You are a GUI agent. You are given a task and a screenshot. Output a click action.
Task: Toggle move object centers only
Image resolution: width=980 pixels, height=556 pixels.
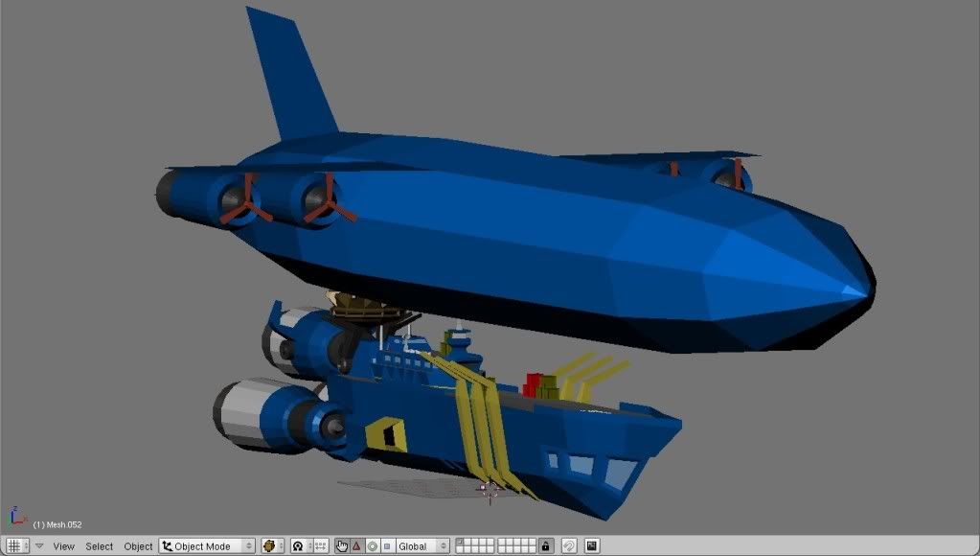319,546
